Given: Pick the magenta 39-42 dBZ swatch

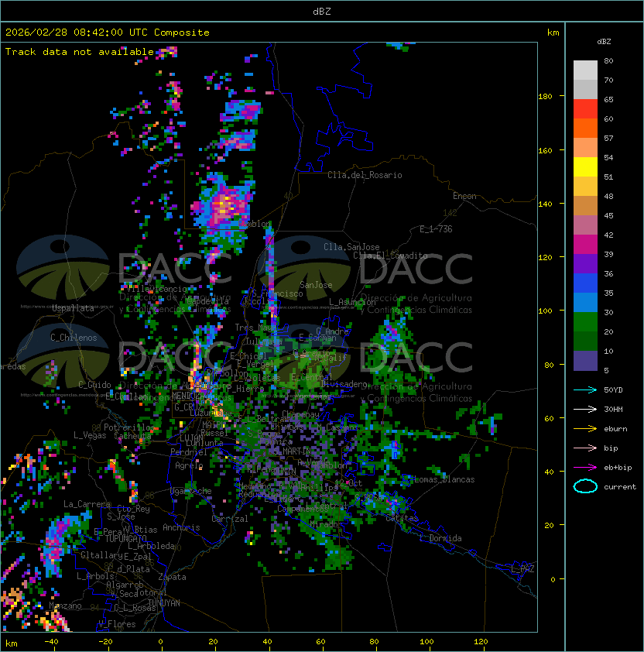Looking at the screenshot, I should click(585, 244).
